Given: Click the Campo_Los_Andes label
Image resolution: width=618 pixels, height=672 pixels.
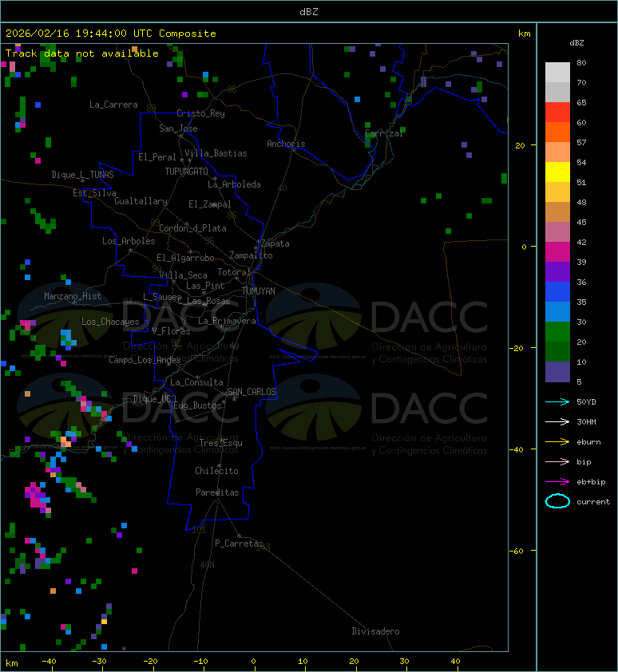Looking at the screenshot, I should [145, 360].
